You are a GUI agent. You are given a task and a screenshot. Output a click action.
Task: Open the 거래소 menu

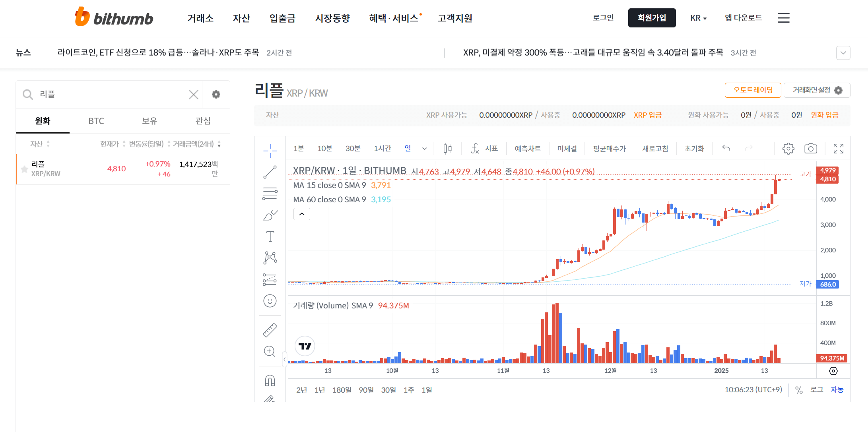point(200,18)
